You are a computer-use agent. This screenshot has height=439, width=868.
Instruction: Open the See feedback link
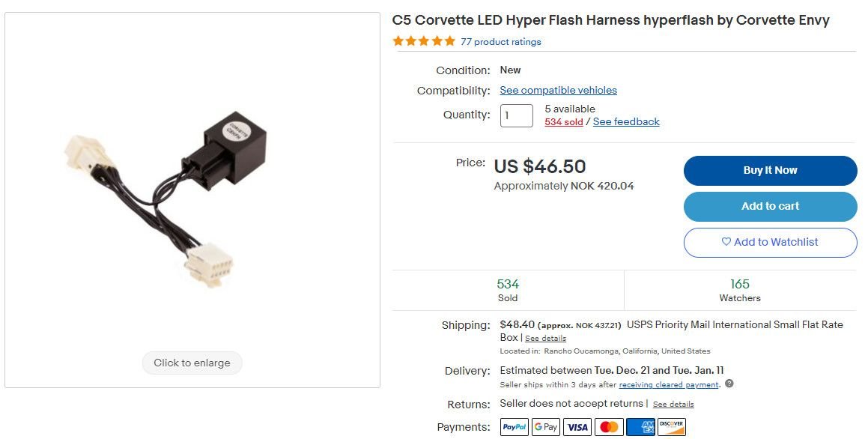[x=626, y=122]
